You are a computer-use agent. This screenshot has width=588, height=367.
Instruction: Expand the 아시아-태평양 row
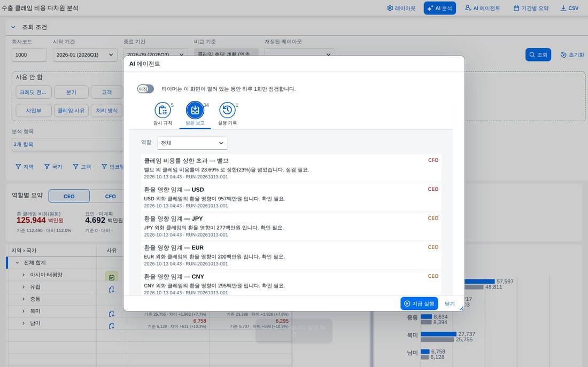(23, 275)
